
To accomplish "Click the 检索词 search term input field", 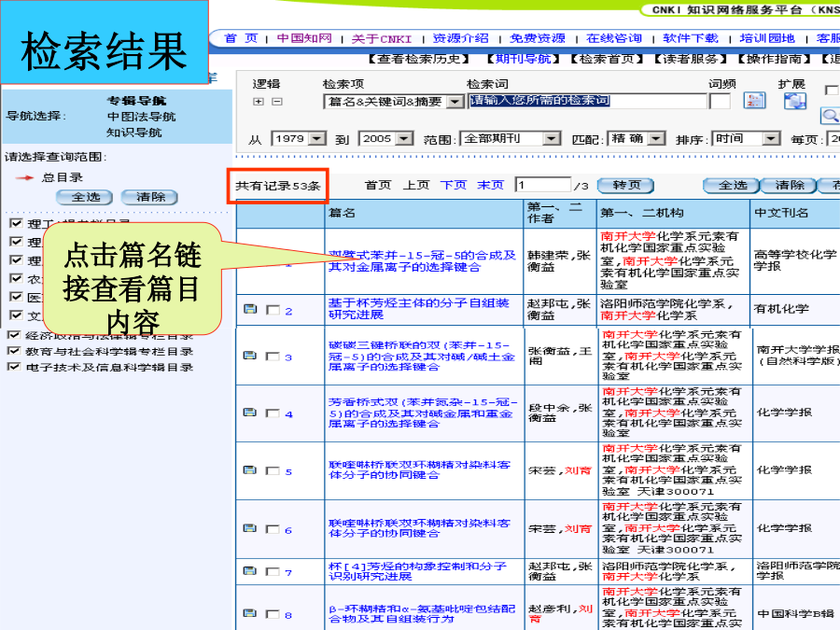I will click(x=588, y=101).
